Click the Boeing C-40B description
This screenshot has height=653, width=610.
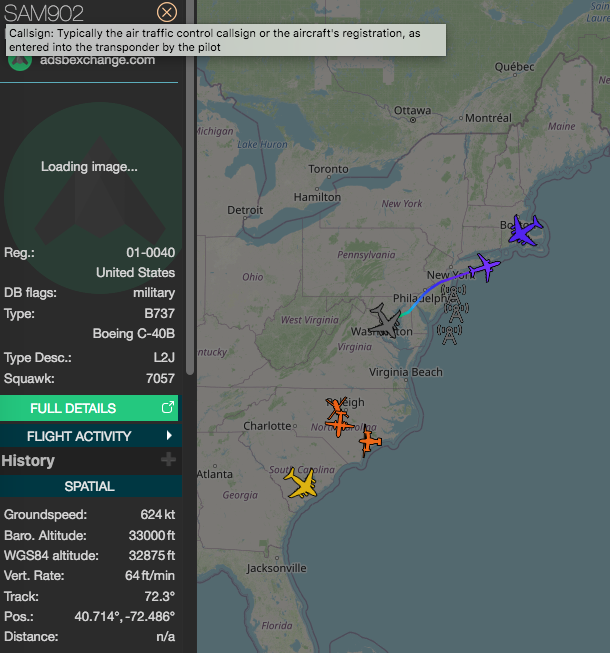pos(134,334)
